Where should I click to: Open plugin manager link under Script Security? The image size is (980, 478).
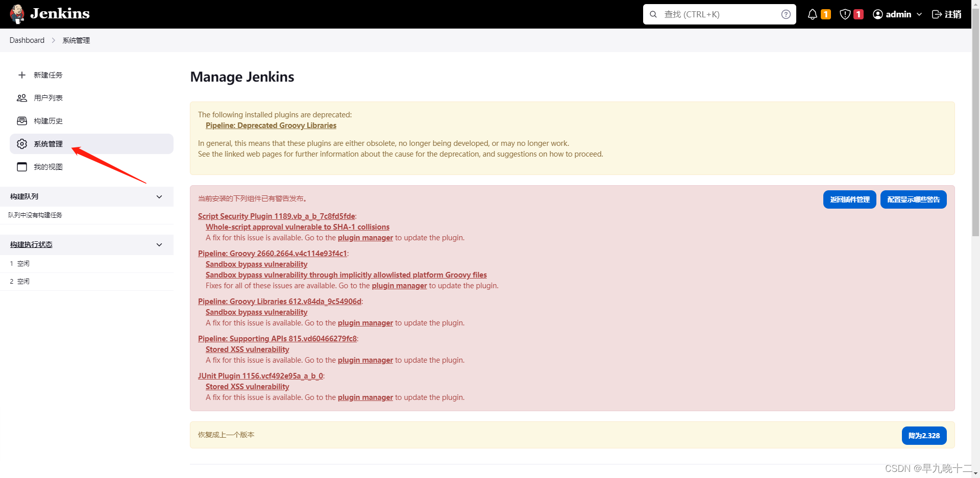click(x=365, y=238)
